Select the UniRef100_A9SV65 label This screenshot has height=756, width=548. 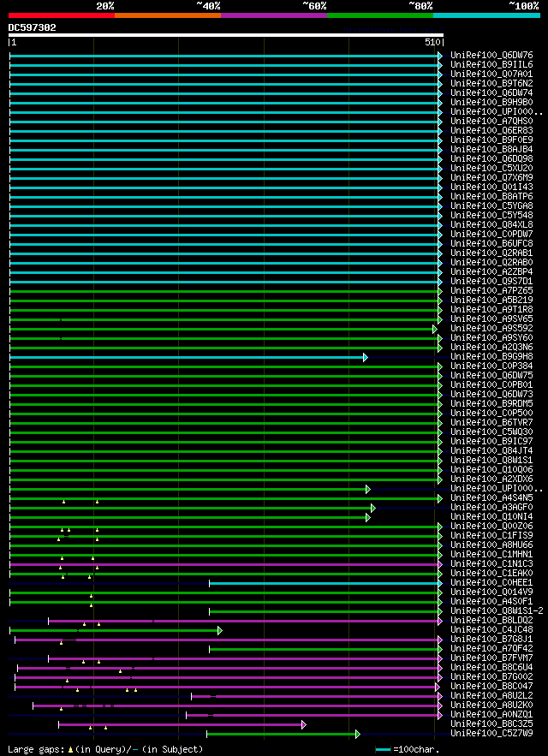tap(491, 319)
